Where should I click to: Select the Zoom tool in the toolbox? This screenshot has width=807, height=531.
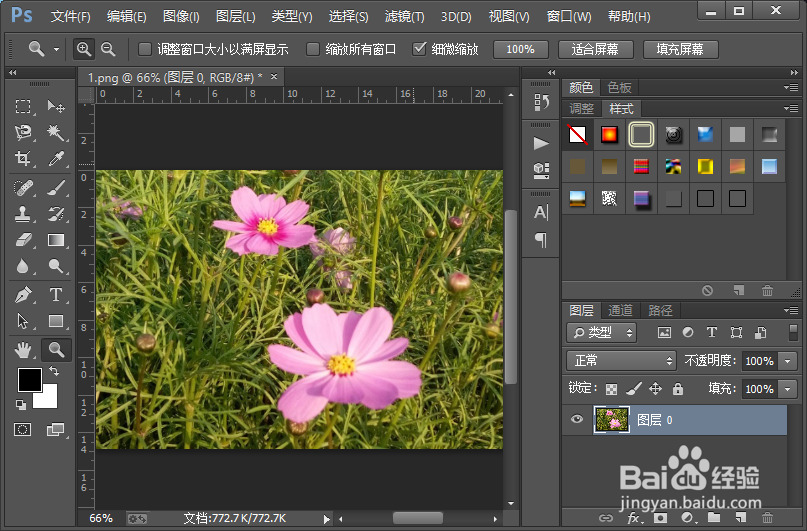pos(56,350)
